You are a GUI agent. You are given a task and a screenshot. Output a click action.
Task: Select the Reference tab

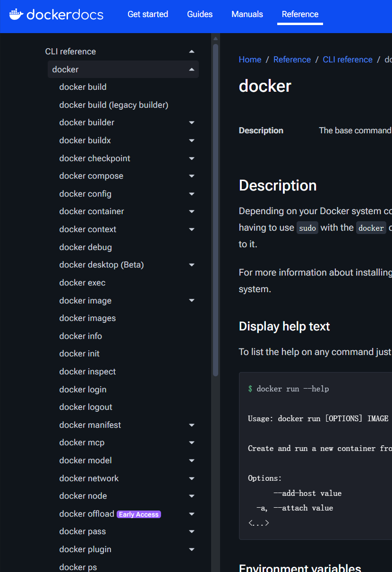(300, 14)
